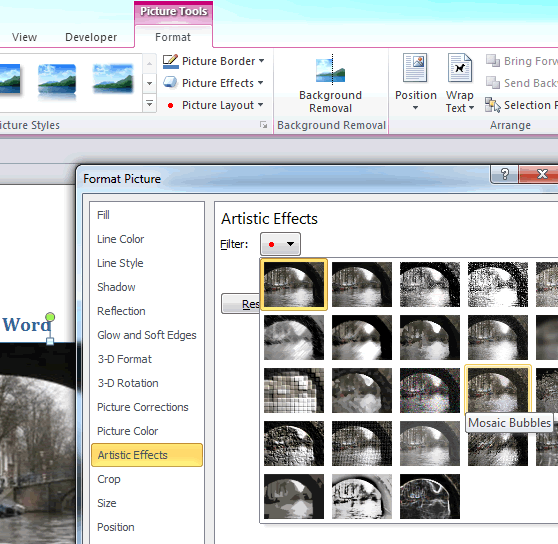Click the Reset button
The height and width of the screenshot is (544, 558).
click(241, 303)
